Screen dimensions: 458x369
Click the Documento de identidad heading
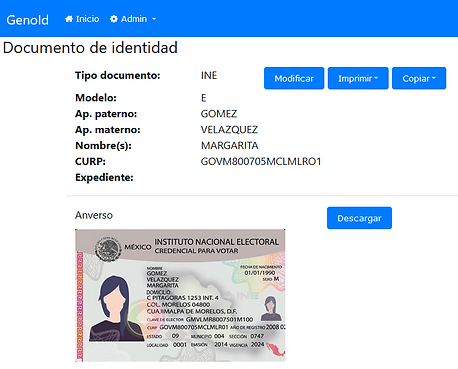coord(90,48)
